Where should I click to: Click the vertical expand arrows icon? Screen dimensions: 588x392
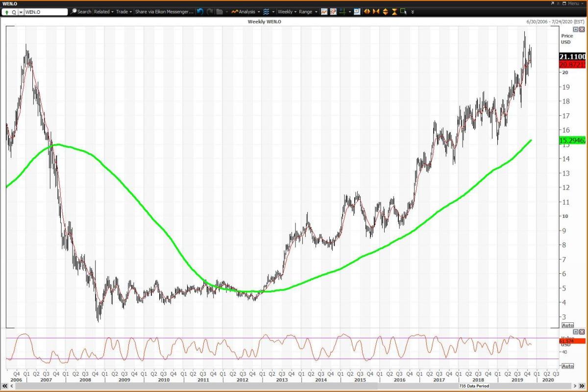click(385, 11)
